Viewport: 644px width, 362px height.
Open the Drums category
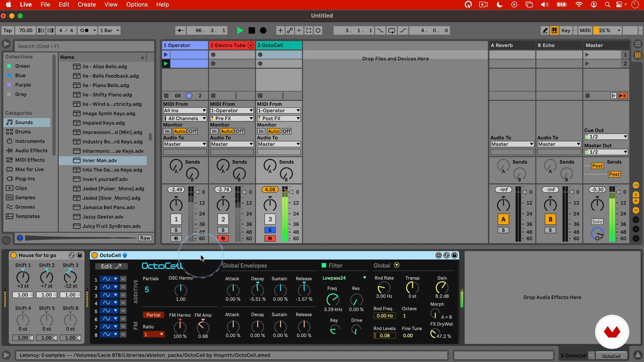tap(23, 132)
